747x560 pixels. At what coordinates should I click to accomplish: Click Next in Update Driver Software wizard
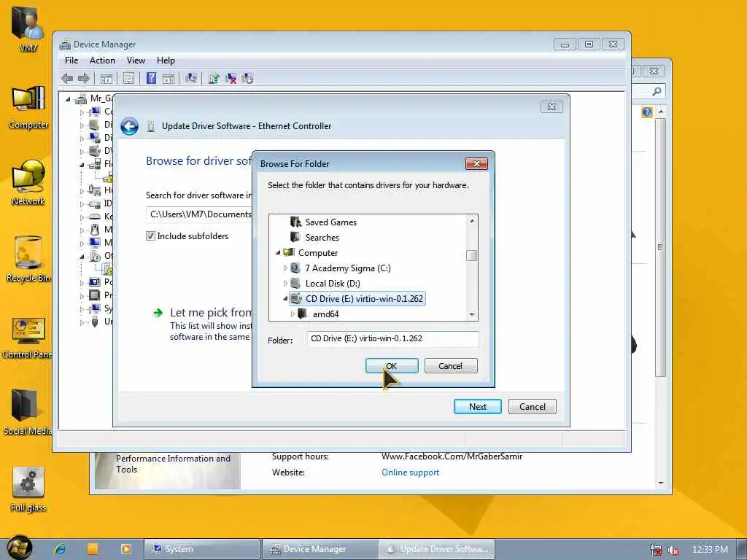(477, 407)
